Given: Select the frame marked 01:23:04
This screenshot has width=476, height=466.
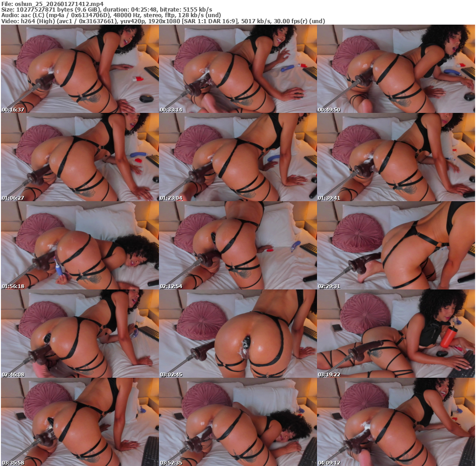Looking at the screenshot, I should point(238,157).
